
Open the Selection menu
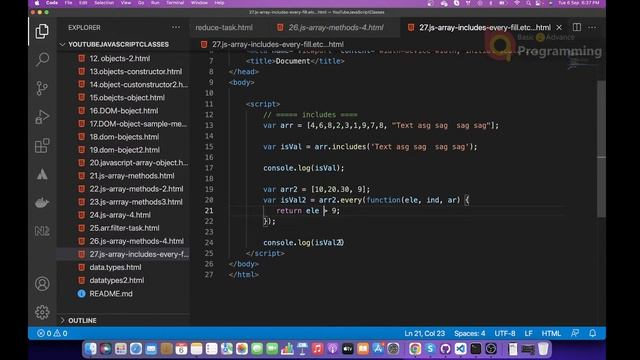pos(104,3)
